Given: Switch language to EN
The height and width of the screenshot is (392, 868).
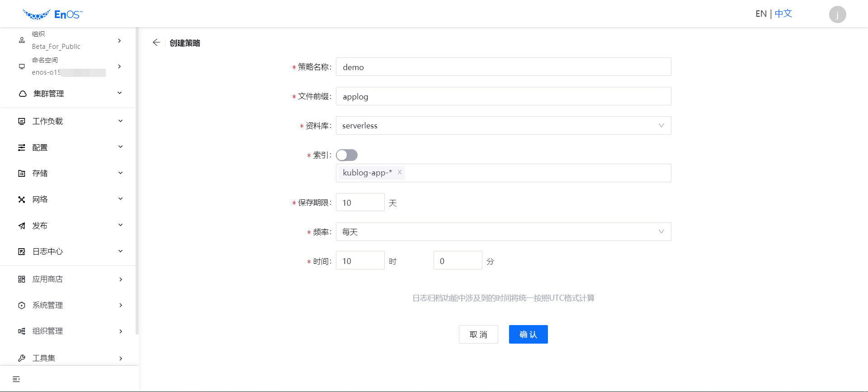Looking at the screenshot, I should (x=761, y=14).
